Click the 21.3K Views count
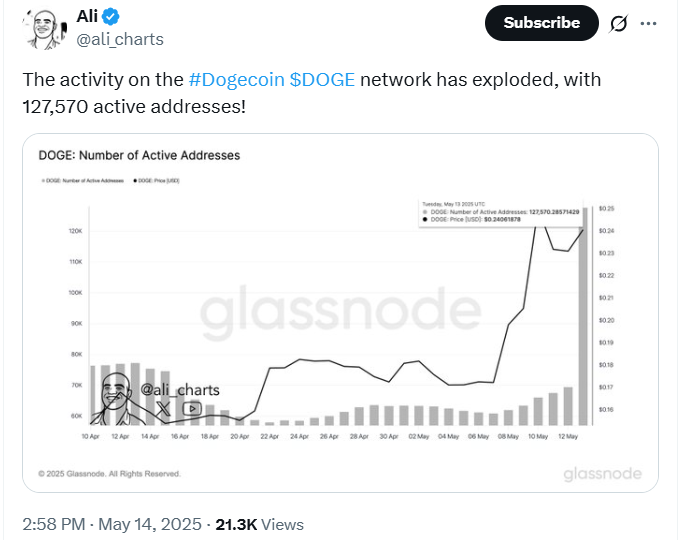The height and width of the screenshot is (540, 682). tap(260, 524)
